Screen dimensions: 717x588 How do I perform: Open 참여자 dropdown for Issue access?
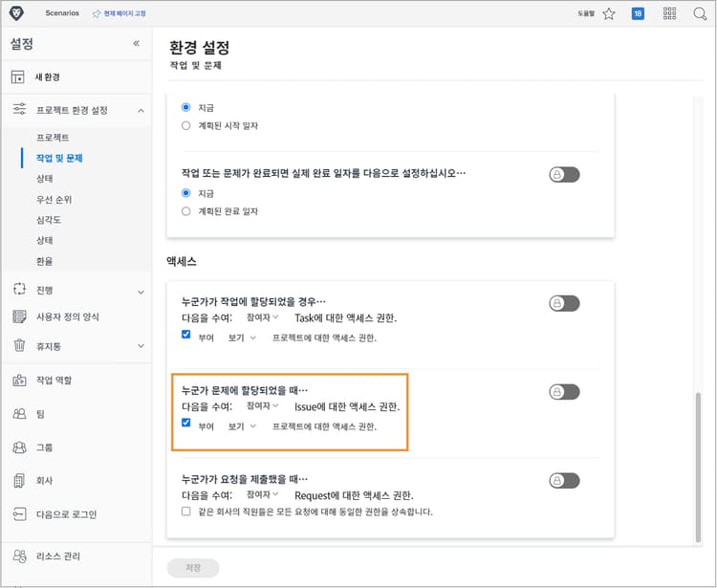click(263, 405)
